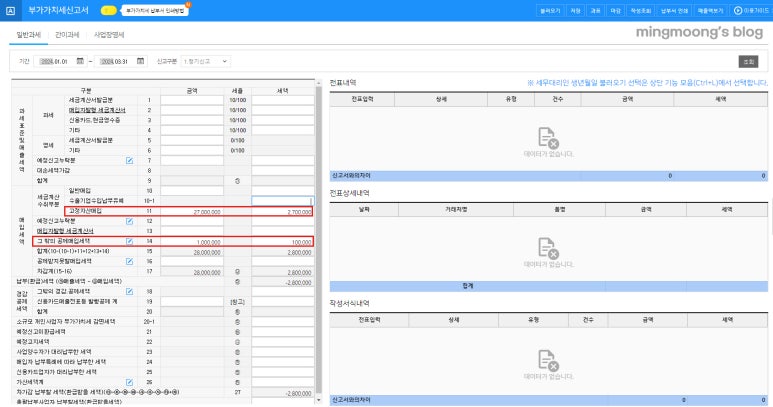Click 금액 field for row 3 신용카드.현금영수증
The image size is (773, 407).
coord(192,120)
